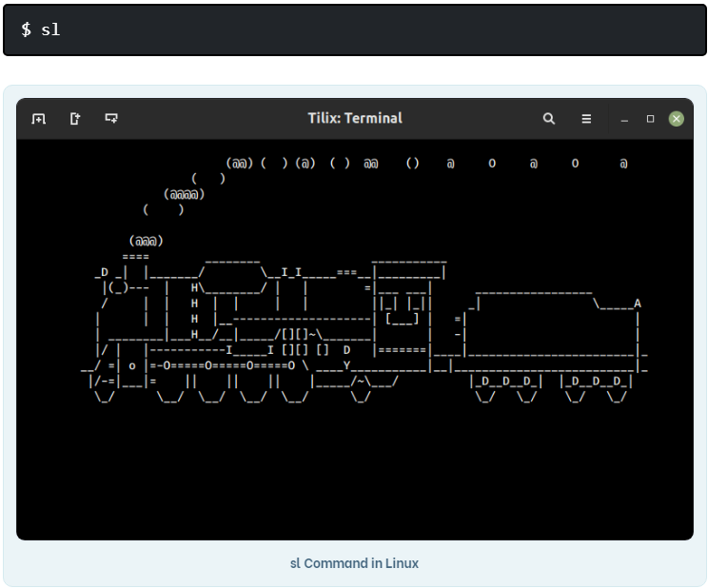708x588 pixels.
Task: Click the smoke trail along the top row
Action: (428, 164)
